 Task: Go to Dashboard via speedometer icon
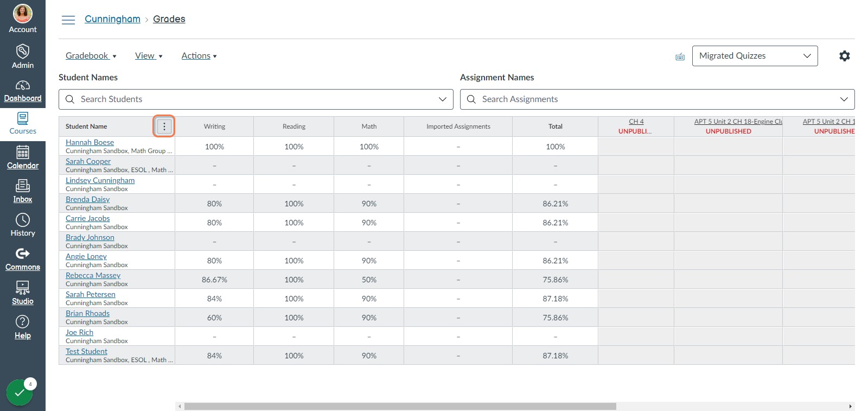point(23,86)
